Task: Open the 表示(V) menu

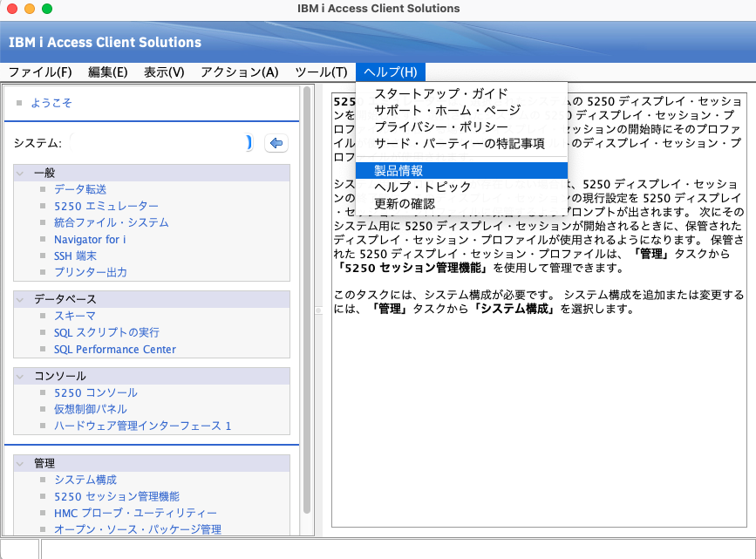Action: pos(161,72)
